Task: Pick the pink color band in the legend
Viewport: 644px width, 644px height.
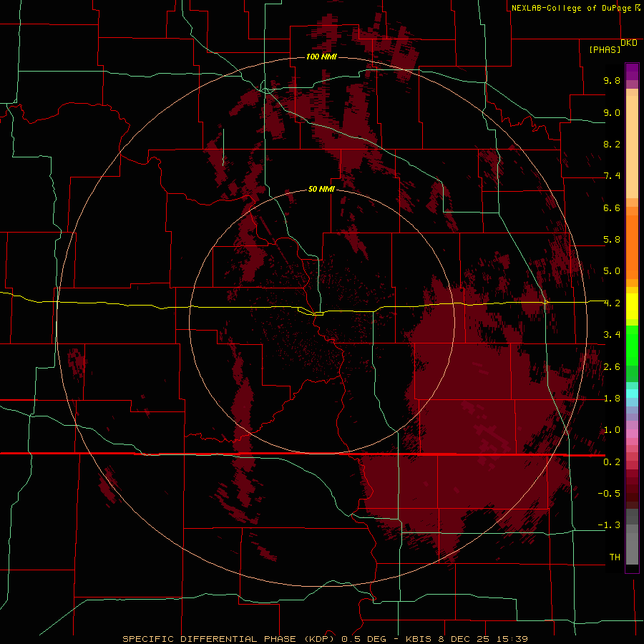Action: (x=632, y=434)
